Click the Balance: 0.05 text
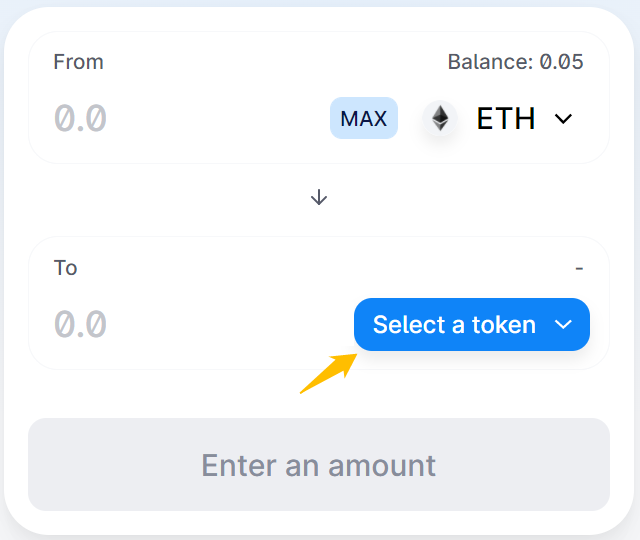Screen dimensions: 640x540 [x=516, y=62]
